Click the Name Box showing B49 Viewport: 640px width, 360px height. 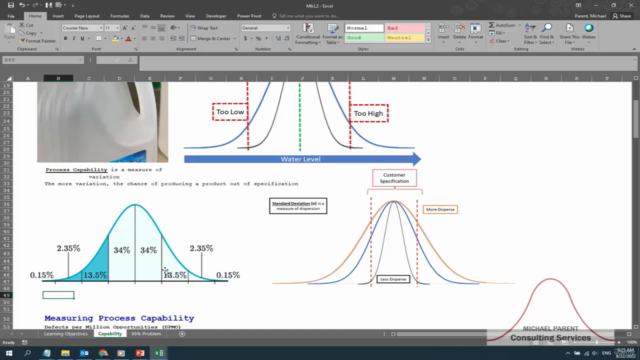coord(43,60)
